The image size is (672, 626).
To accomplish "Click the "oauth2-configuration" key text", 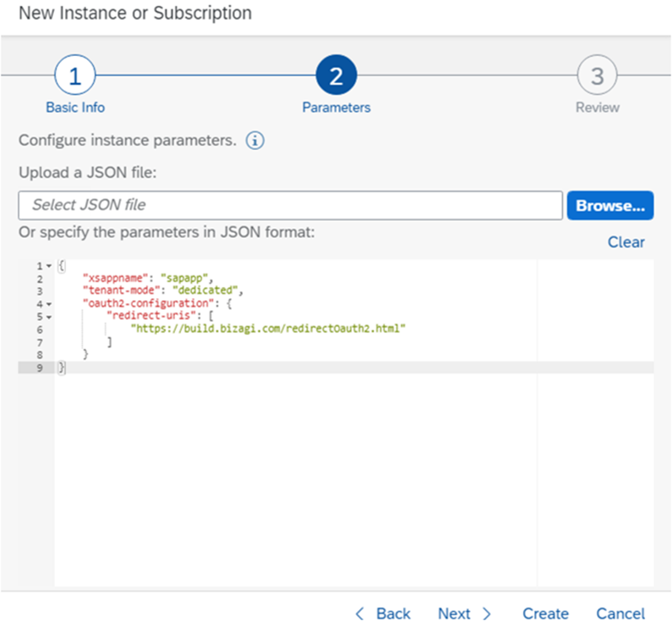I will (x=148, y=303).
